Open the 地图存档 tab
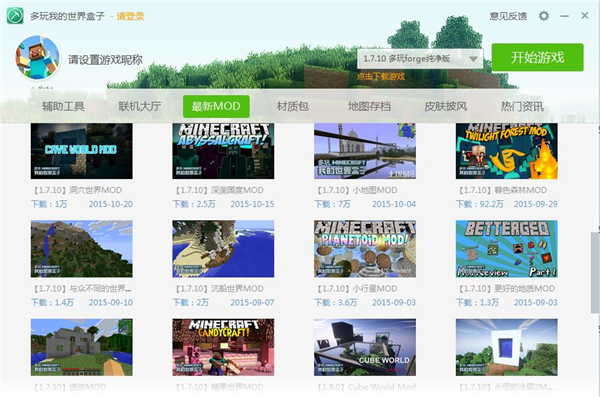The width and height of the screenshot is (600, 397). 369,106
